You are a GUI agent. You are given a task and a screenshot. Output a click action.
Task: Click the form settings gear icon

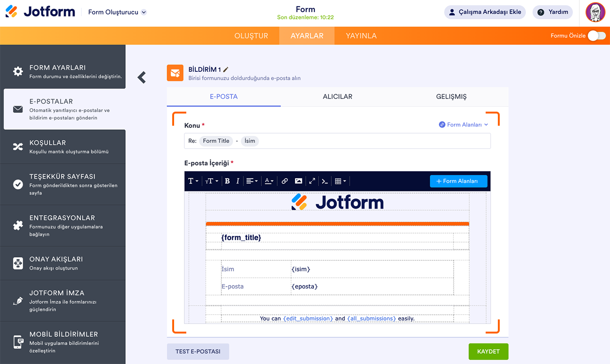click(x=18, y=71)
